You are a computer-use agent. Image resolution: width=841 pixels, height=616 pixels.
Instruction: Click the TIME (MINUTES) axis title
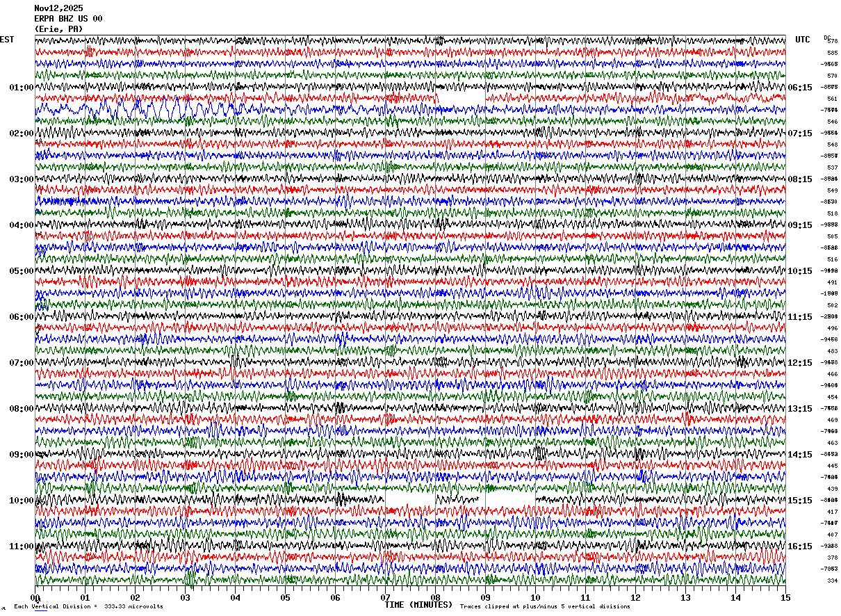click(418, 605)
